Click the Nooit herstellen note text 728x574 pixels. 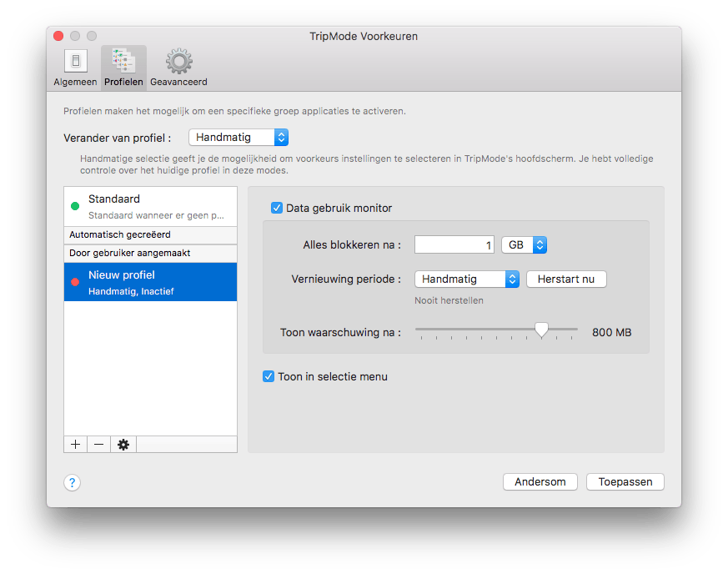pos(449,300)
